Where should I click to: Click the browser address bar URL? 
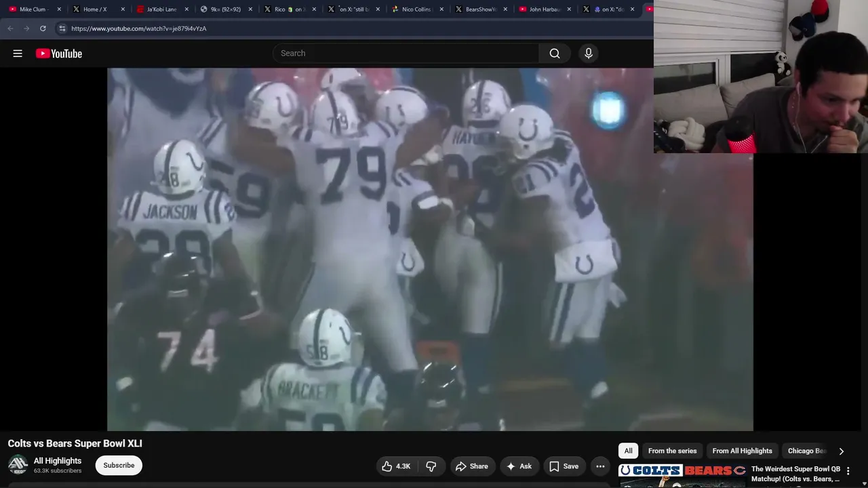(139, 28)
